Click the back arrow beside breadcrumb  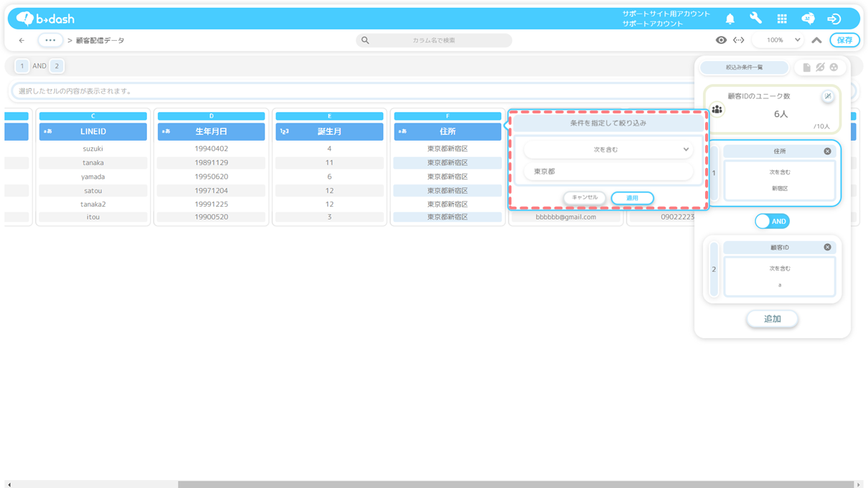pos(22,40)
